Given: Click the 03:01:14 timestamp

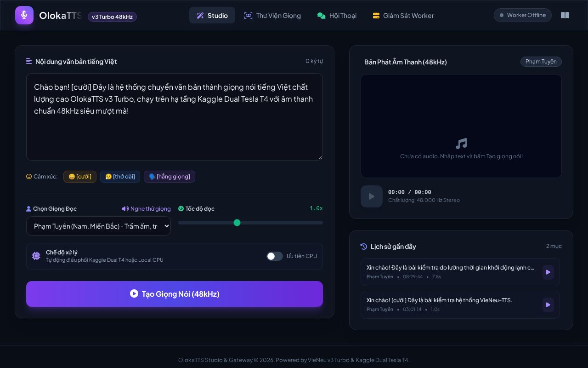Looking at the screenshot, I should (x=412, y=310).
